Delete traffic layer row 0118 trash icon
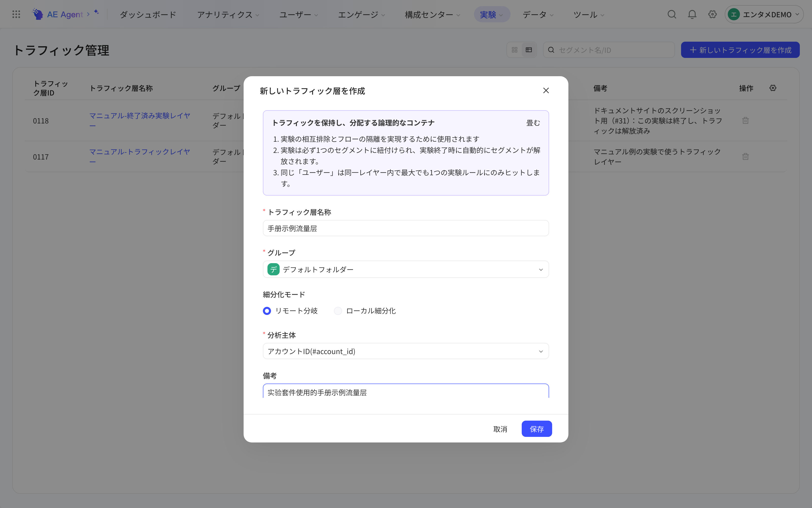 745,120
